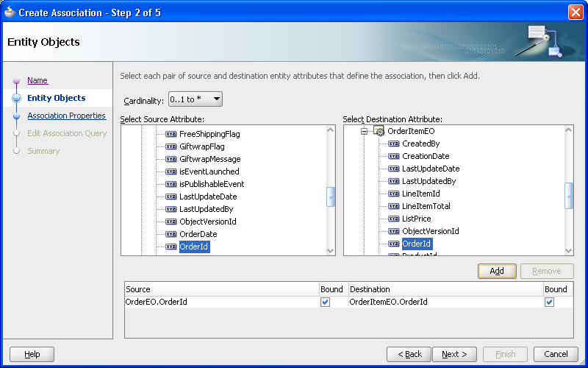Select the OrderItemEO node label
Image resolution: width=588 pixels, height=368 pixels.
pos(411,131)
